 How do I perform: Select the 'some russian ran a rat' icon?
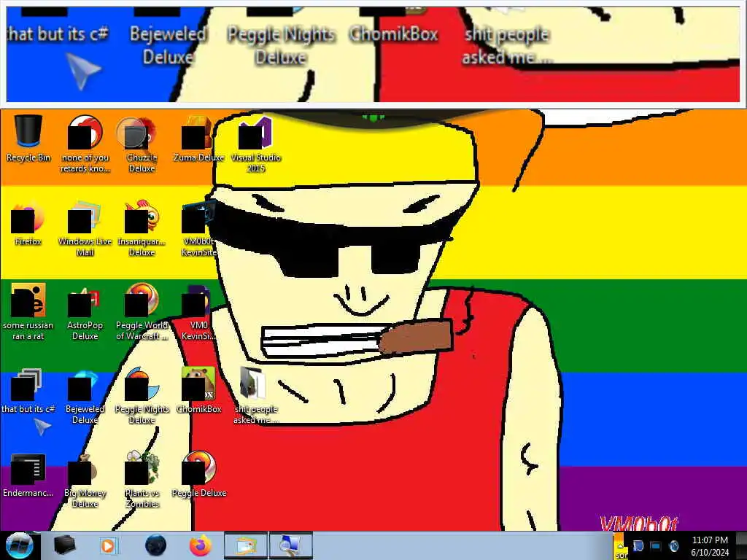coord(28,311)
